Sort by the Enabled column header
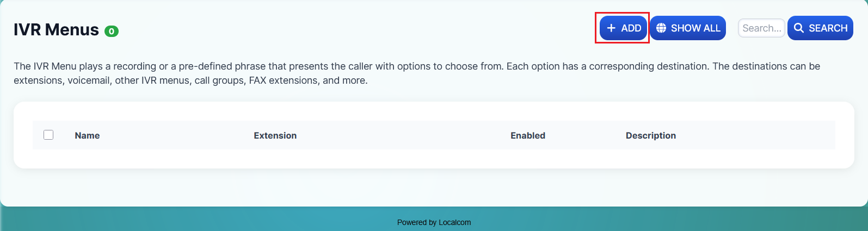This screenshot has width=868, height=231. pyautogui.click(x=527, y=136)
